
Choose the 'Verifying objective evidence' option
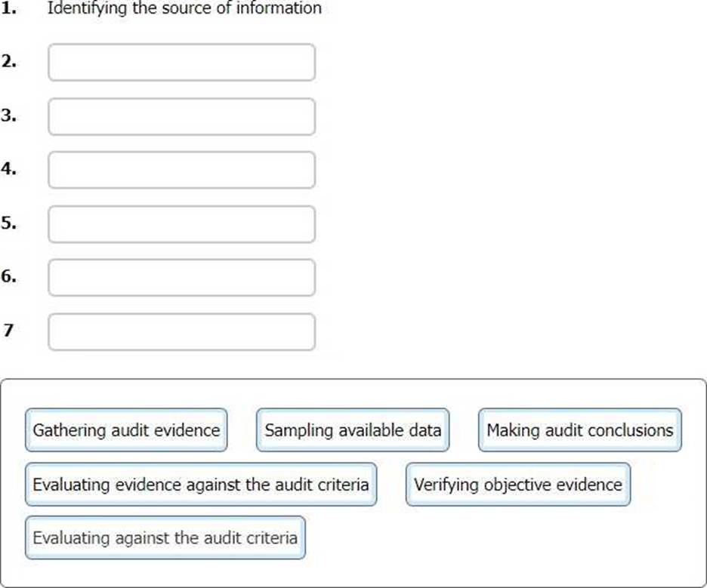click(518, 485)
